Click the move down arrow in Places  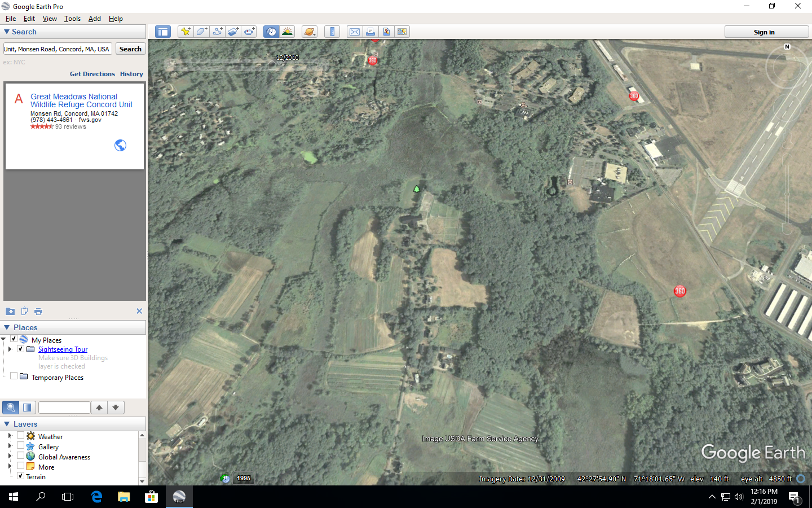pos(116,408)
